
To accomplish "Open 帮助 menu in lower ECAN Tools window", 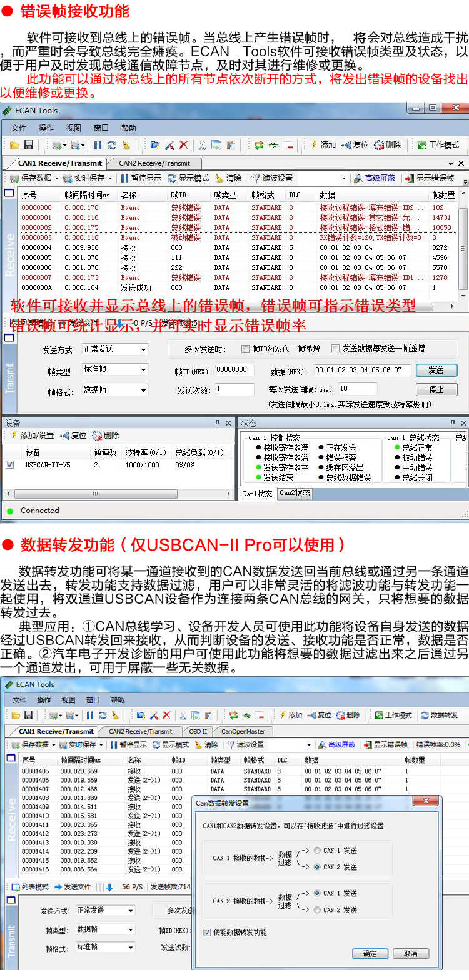I will pos(117,700).
